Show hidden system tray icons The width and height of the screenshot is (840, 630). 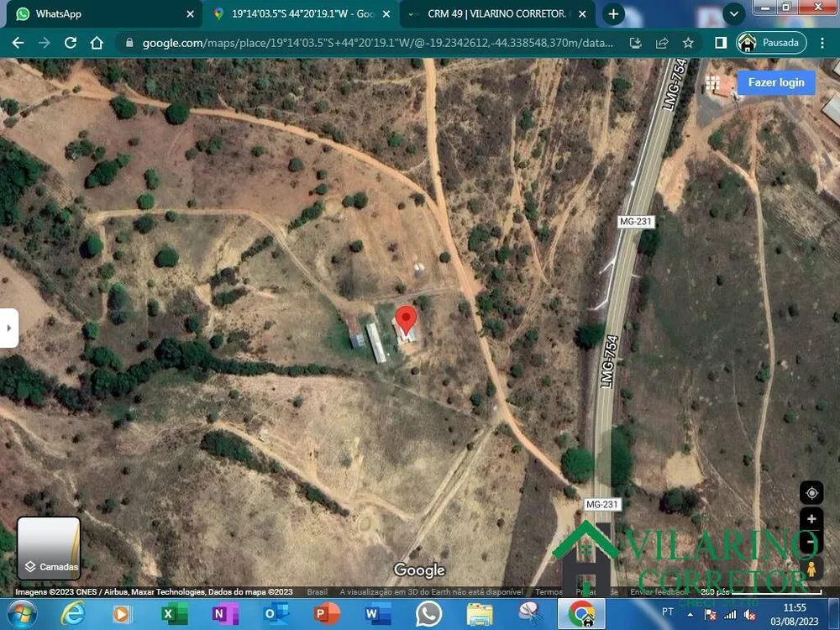click(690, 615)
